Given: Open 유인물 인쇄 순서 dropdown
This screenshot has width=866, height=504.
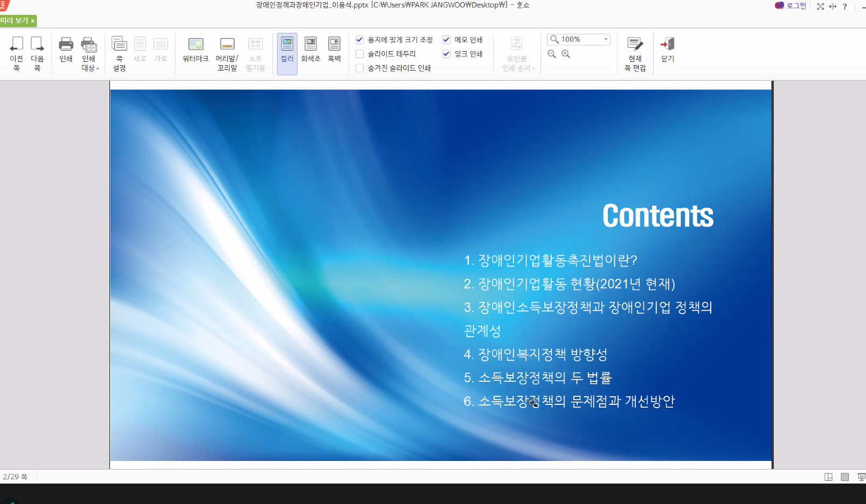Looking at the screenshot, I should point(518,53).
